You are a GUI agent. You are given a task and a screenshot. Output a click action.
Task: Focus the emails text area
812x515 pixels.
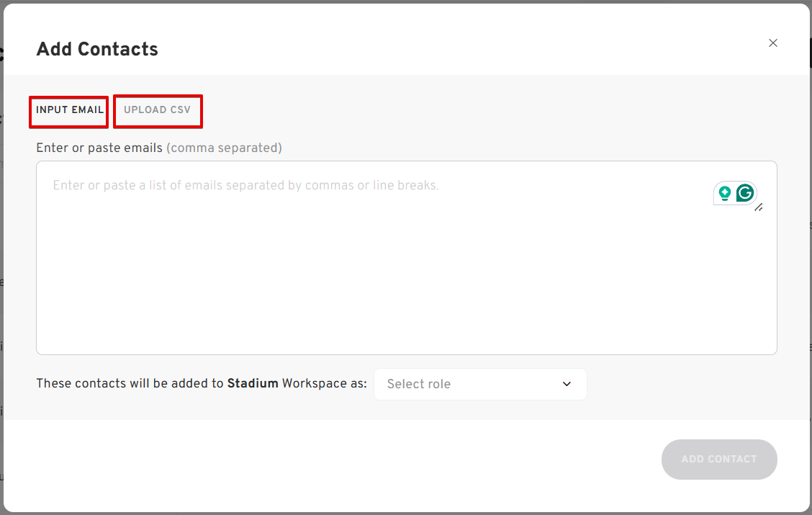pyautogui.click(x=407, y=258)
